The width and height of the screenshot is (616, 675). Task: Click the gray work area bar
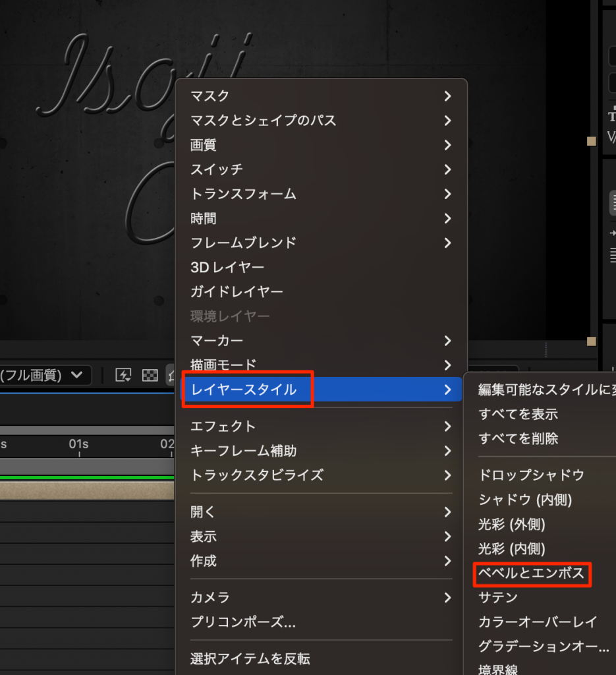click(x=86, y=467)
